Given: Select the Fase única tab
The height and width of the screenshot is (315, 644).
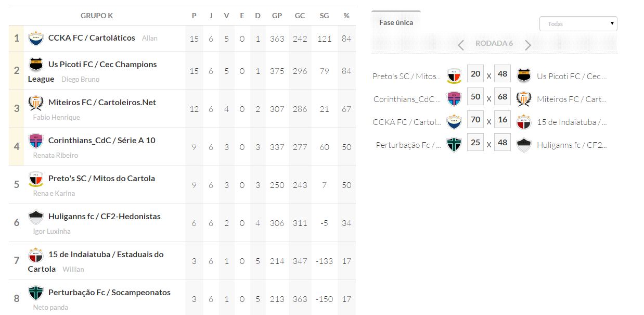Looking at the screenshot, I should pos(396,22).
